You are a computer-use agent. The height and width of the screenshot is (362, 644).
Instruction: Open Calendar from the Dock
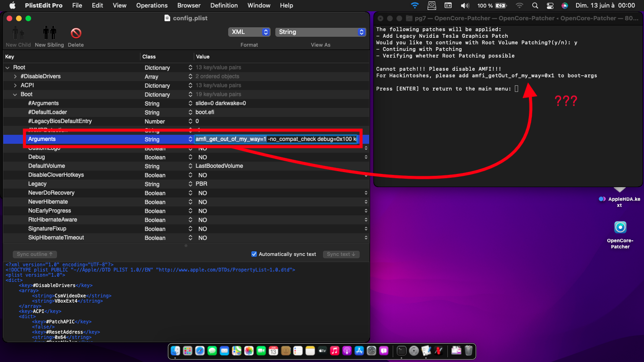(273, 351)
